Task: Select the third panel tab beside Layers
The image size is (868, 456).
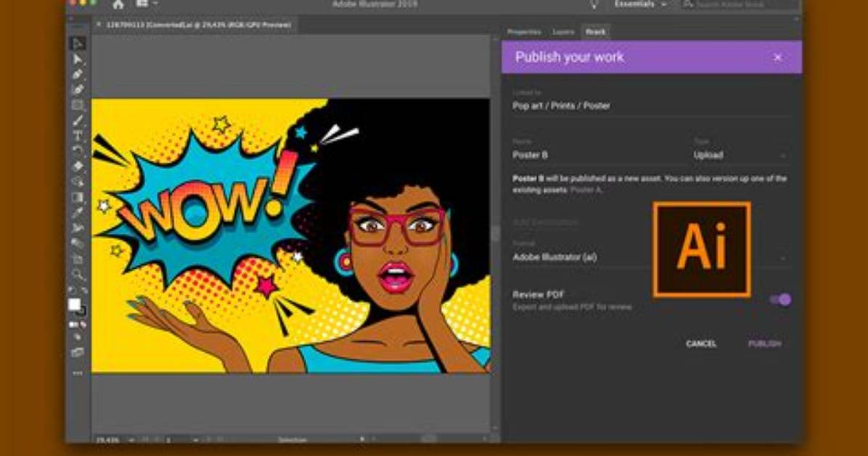Action: tap(596, 32)
